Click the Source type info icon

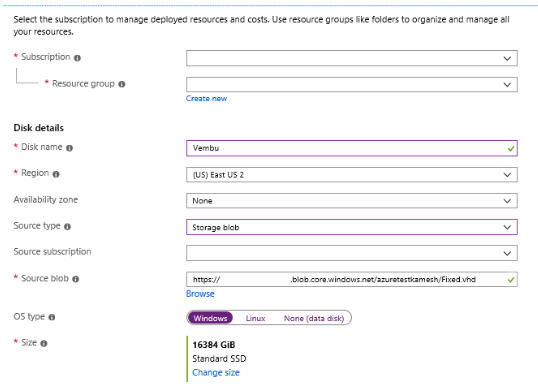point(68,227)
